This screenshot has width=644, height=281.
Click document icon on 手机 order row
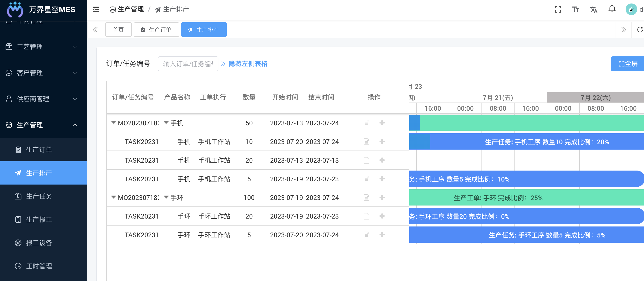[366, 123]
